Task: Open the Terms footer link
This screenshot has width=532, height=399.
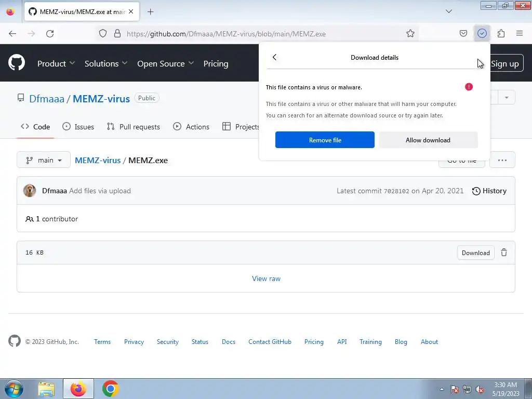Action: 102,342
